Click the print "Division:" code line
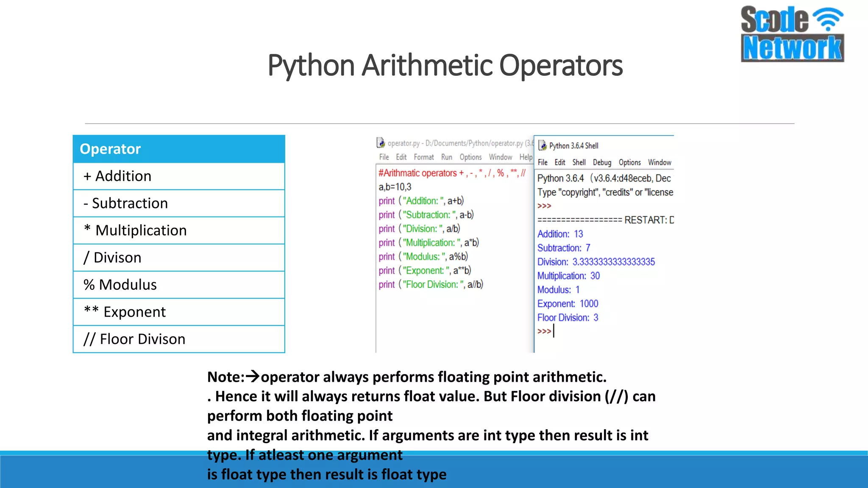868x488 pixels. (419, 229)
